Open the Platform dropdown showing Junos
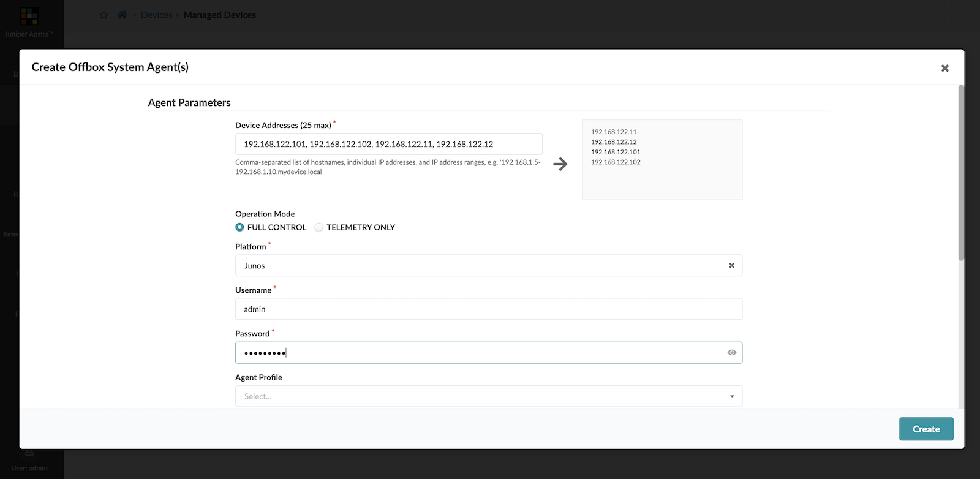 pos(489,266)
